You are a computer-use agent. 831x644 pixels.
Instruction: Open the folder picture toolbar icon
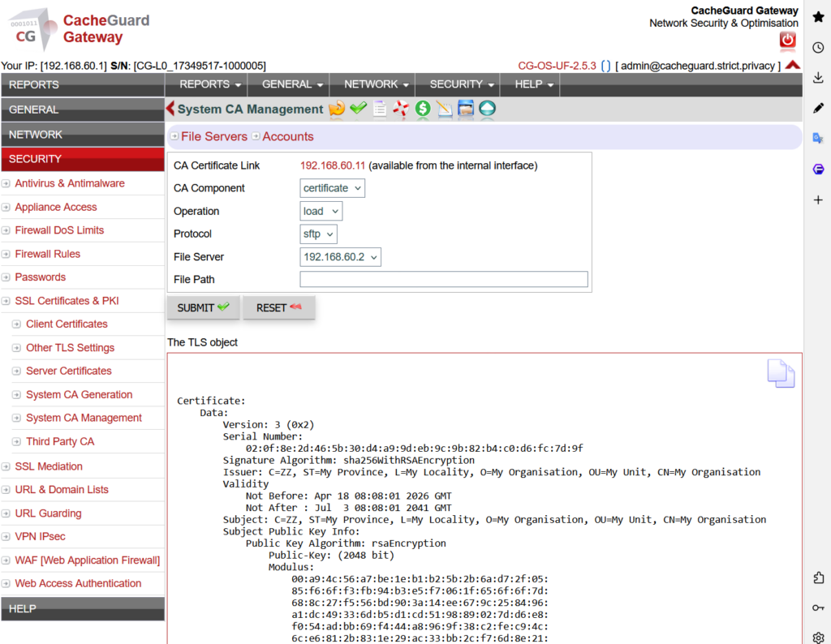466,108
